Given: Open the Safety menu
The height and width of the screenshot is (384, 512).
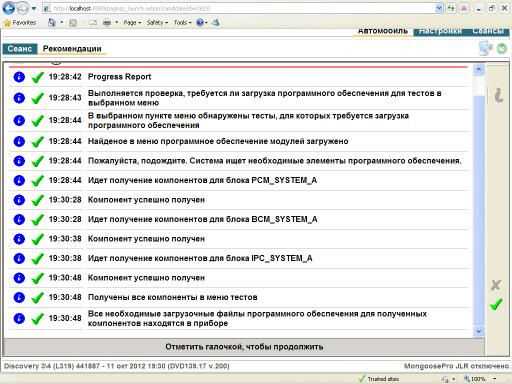Looking at the screenshot, I should [157, 23].
